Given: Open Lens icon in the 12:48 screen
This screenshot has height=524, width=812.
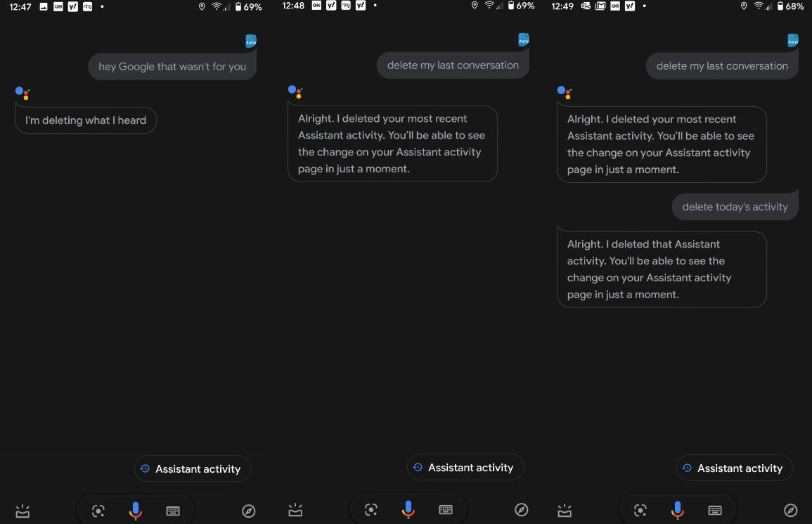Looking at the screenshot, I should click(370, 510).
